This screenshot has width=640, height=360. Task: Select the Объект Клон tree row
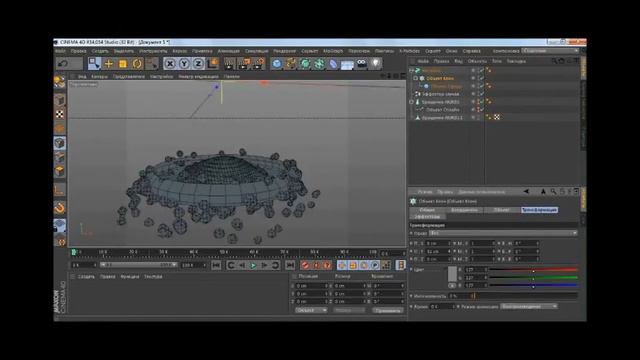click(x=440, y=78)
